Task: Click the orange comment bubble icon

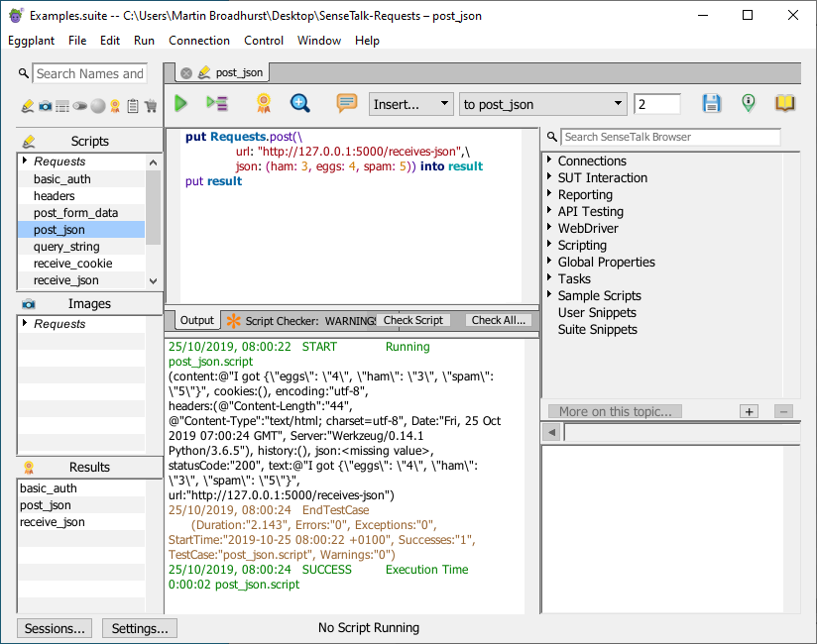Action: 346,103
